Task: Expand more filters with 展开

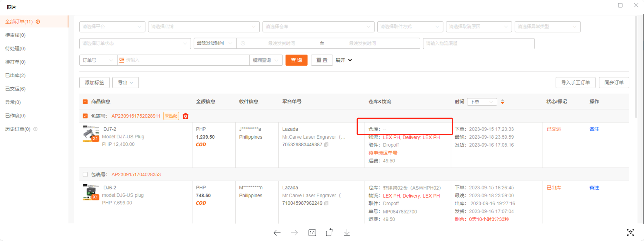Action: (344, 60)
